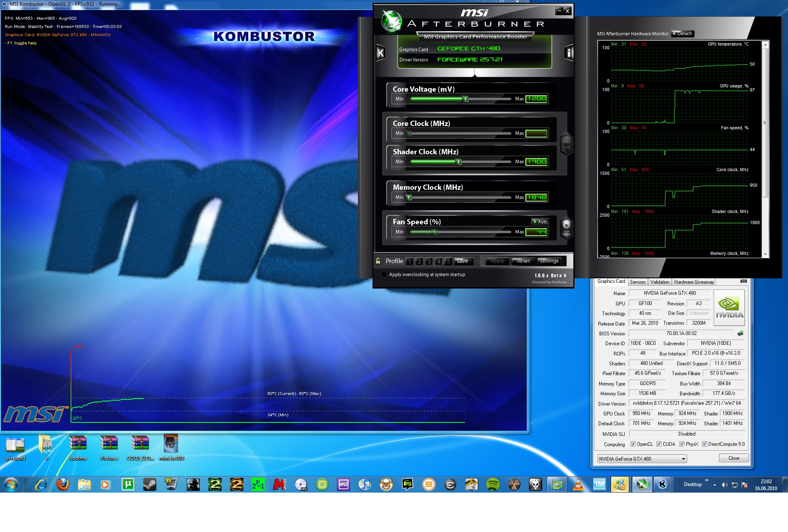Click Detach on the Hardware Monitor

coord(683,34)
